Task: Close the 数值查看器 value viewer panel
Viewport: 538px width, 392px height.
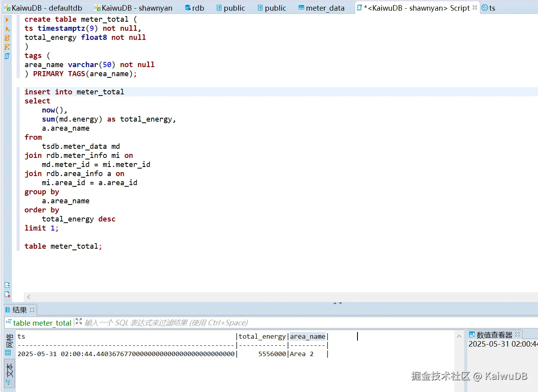Action: coord(517,334)
